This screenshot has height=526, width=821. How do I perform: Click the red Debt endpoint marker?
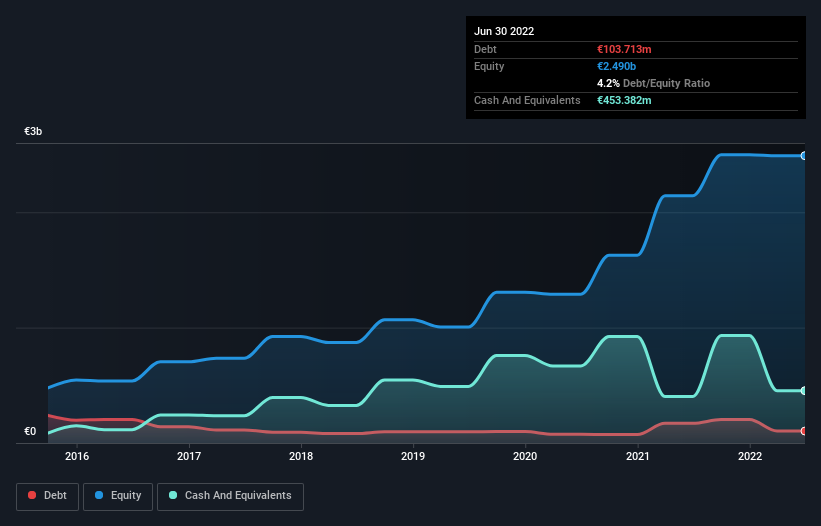pos(804,431)
